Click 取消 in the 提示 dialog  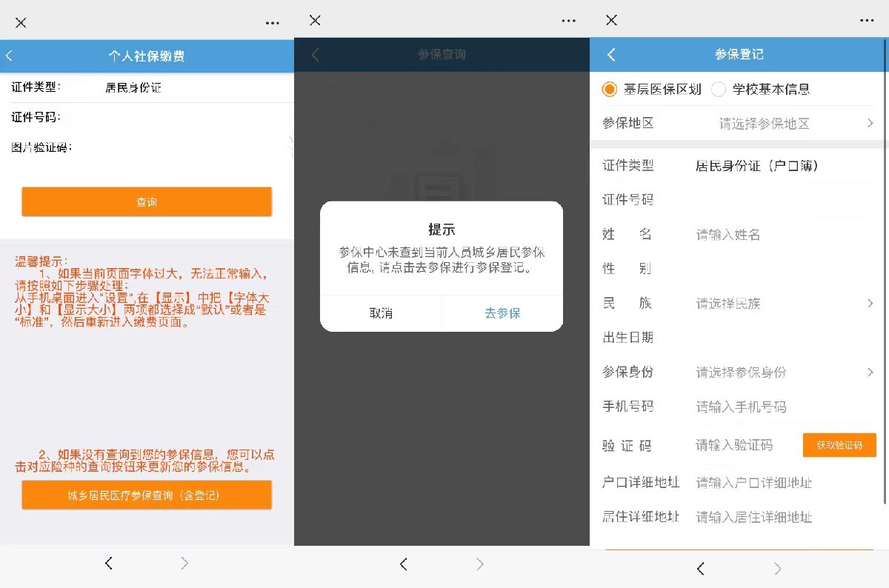pos(381,313)
